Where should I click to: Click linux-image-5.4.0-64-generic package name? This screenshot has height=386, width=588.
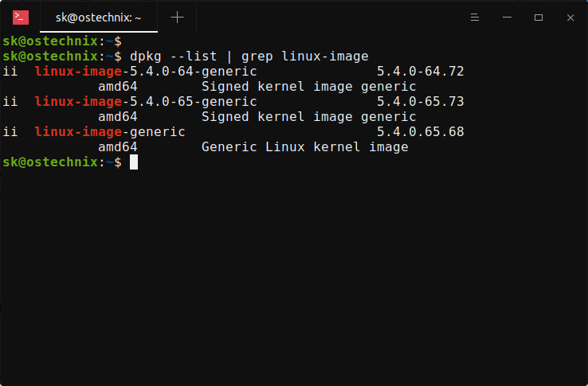point(146,71)
